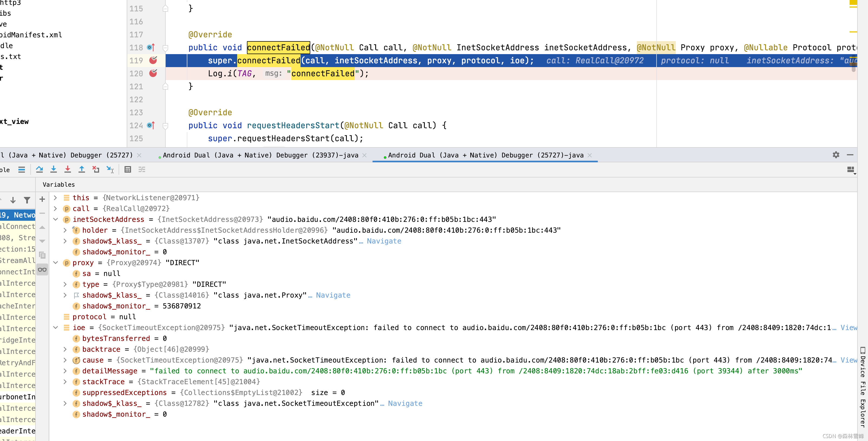Expand detailMessage field
The height and width of the screenshot is (441, 868).
pos(65,371)
